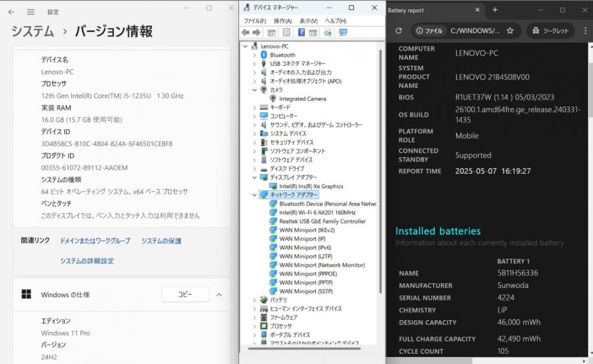Viewport: 593px width, 364px height.
Task: Collapse the ディスプレイ アダプター category
Action: tap(254, 177)
